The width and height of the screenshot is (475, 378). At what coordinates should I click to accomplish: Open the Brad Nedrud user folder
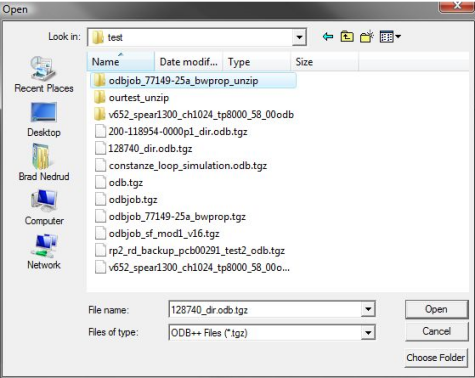click(44, 163)
